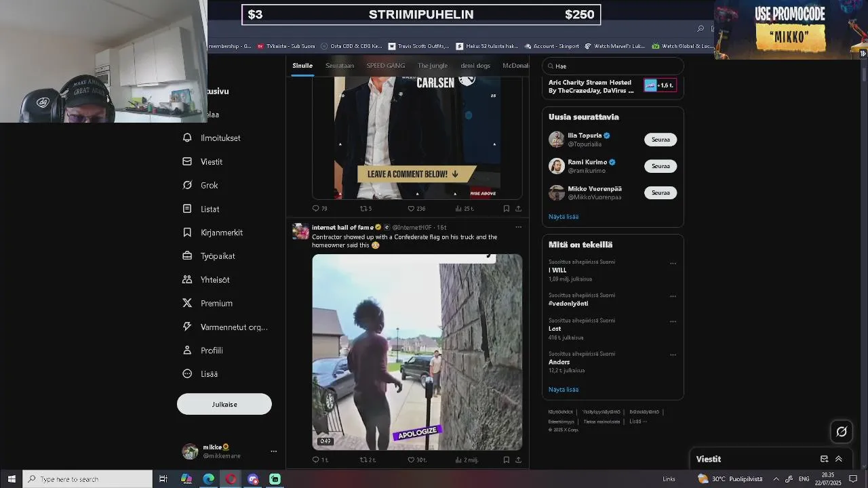Open more options for Internet Hall of Fame post
This screenshot has width=868, height=488.
[x=518, y=227]
